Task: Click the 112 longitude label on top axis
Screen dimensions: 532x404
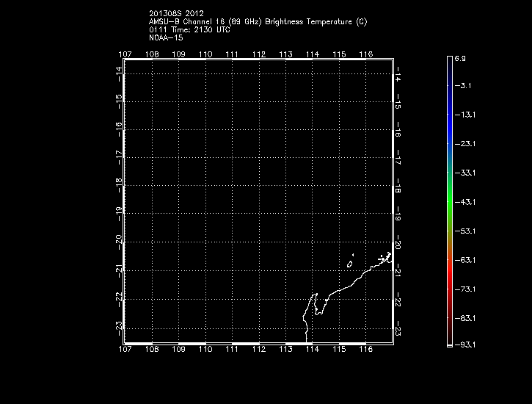Action: [258, 54]
